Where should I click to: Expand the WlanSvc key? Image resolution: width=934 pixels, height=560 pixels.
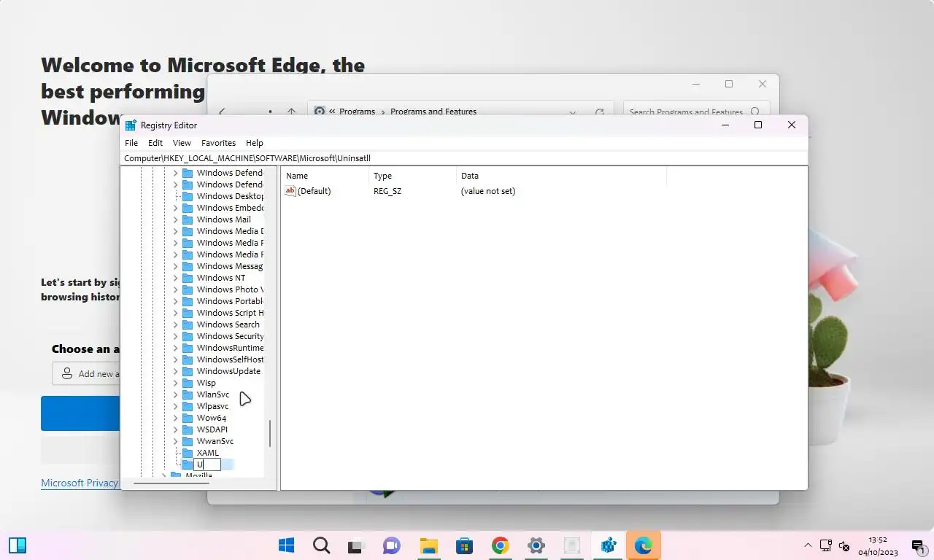tap(175, 394)
